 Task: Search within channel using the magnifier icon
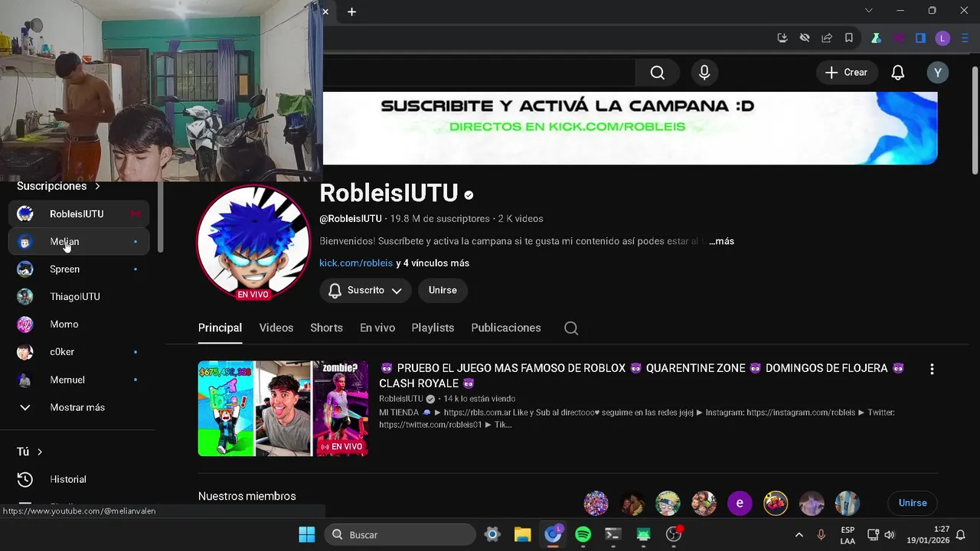(571, 328)
